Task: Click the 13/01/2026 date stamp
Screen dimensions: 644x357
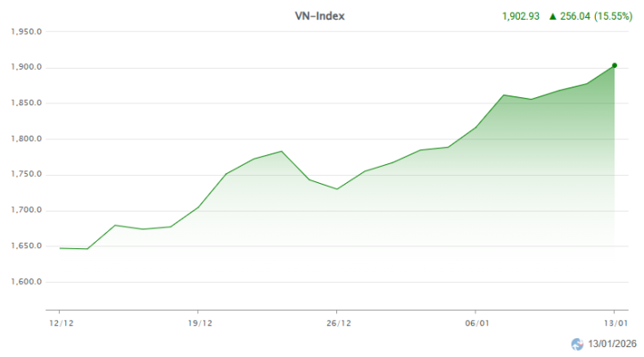Action: 613,344
